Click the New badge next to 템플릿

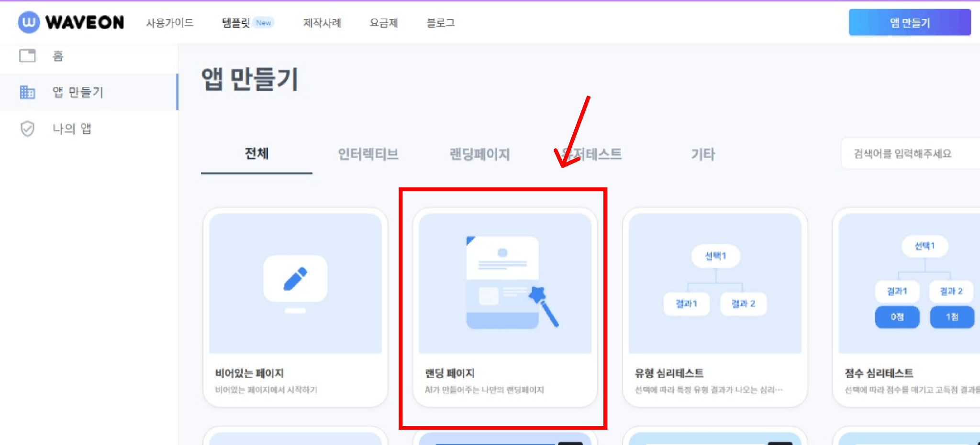pos(263,22)
